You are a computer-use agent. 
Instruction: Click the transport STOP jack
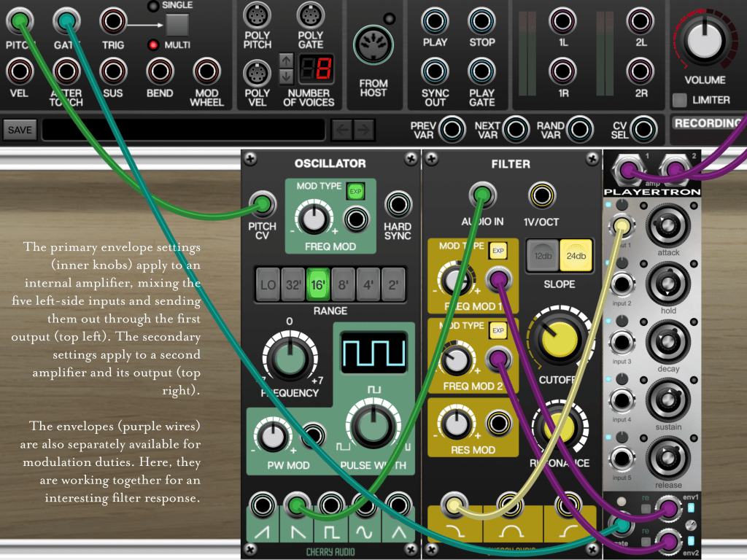(481, 21)
